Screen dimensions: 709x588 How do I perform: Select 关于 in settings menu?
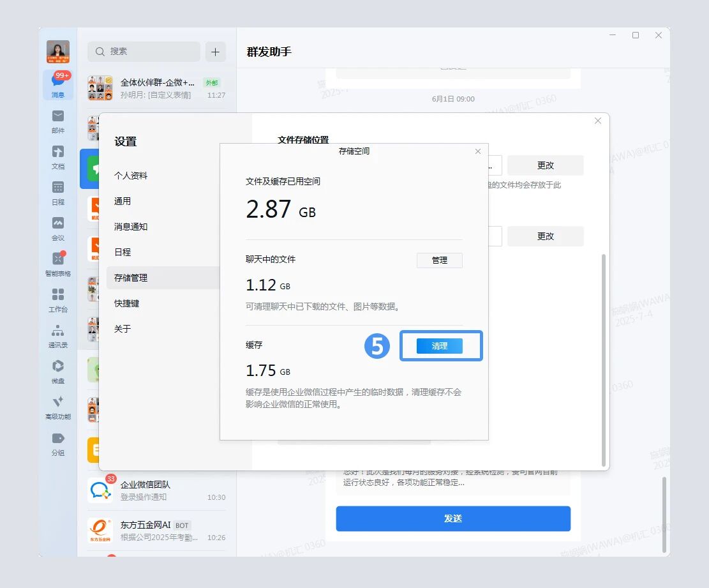pyautogui.click(x=123, y=329)
